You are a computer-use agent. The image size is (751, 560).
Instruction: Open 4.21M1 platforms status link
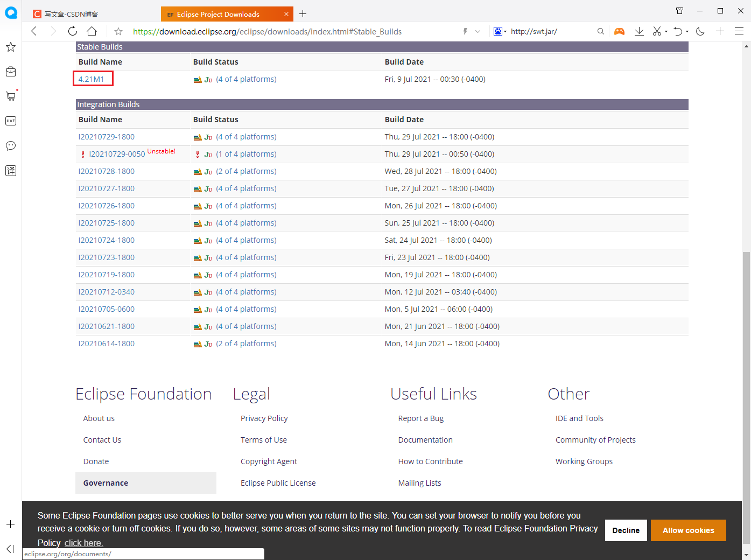pos(246,79)
